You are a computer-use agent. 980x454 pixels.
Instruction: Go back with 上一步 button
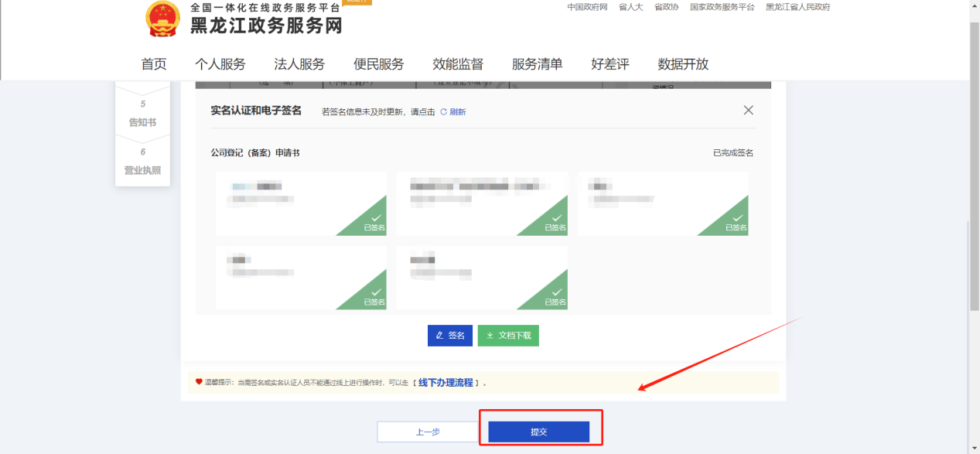[x=428, y=432]
